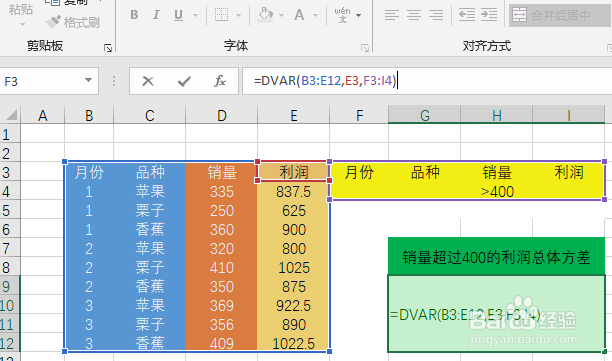This screenshot has width=612, height=361.
Task: Select row 7 header
Action: click(10, 248)
